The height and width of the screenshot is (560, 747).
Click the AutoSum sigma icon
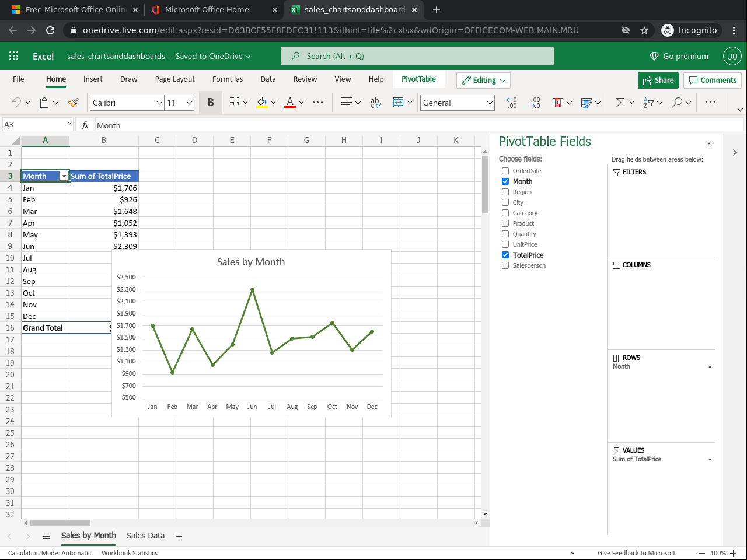point(620,103)
